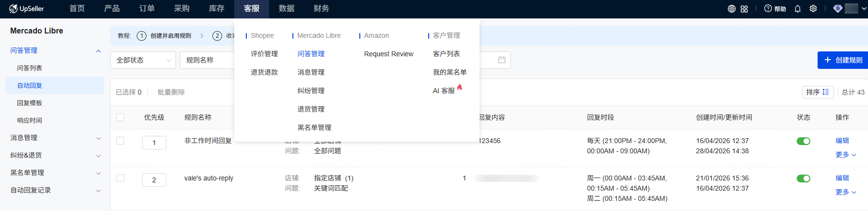Screen dimensions: 868x211
Task: Open the 产品 top menu
Action: pos(112,9)
